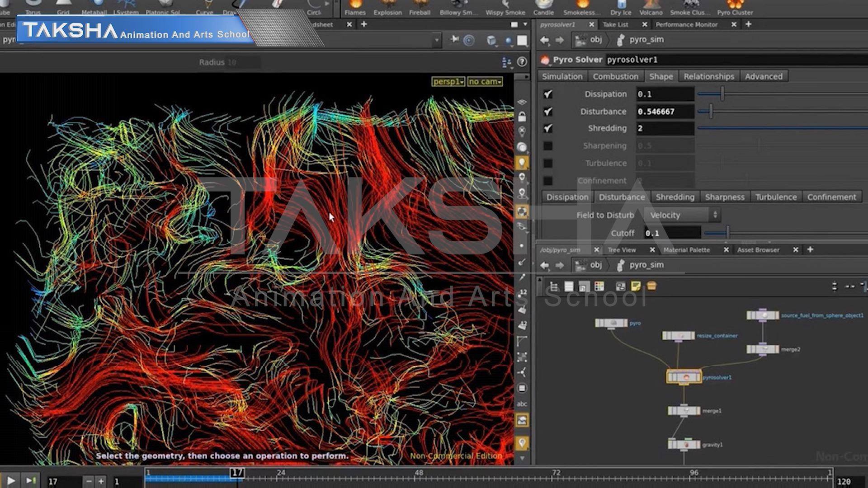Go back in the parameter pane history

click(x=545, y=40)
